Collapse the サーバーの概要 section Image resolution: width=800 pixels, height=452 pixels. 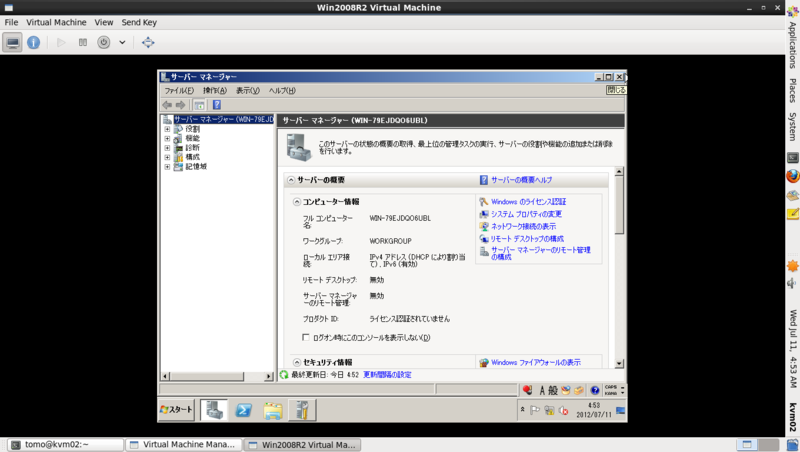[x=291, y=180]
